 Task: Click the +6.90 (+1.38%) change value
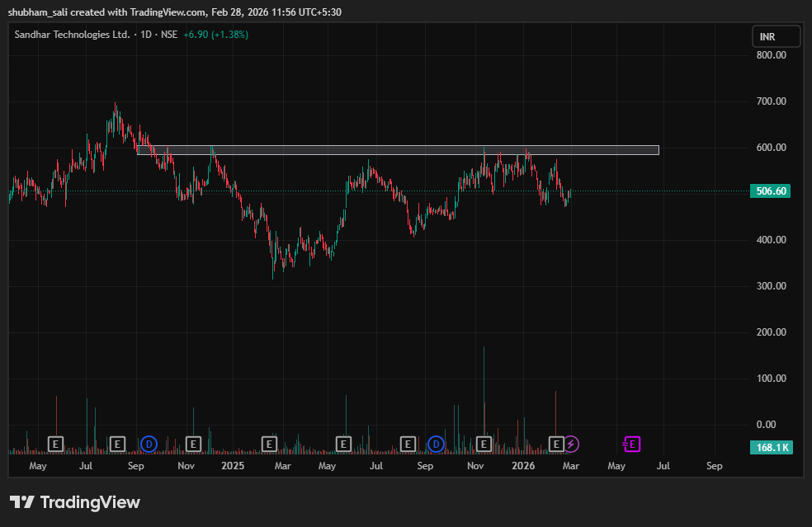[216, 35]
